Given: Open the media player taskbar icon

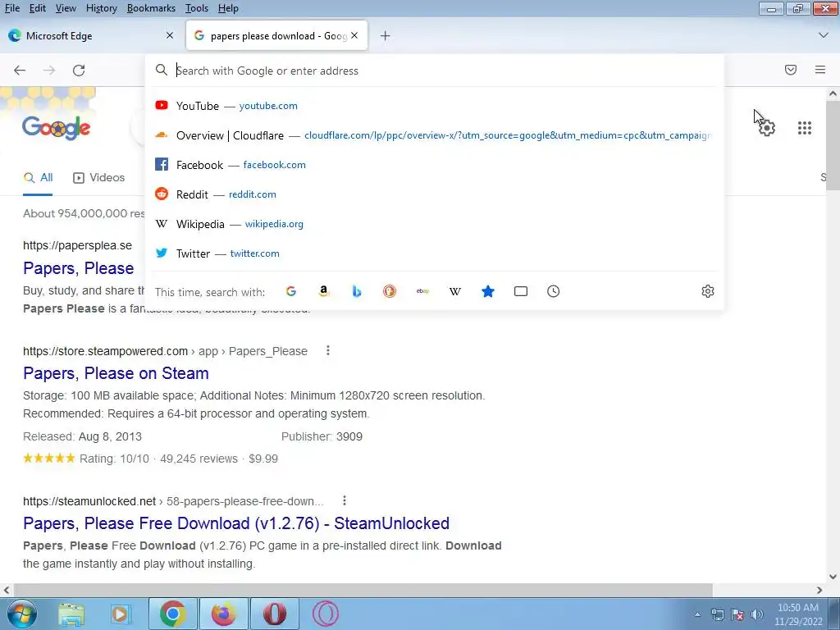Looking at the screenshot, I should click(121, 614).
